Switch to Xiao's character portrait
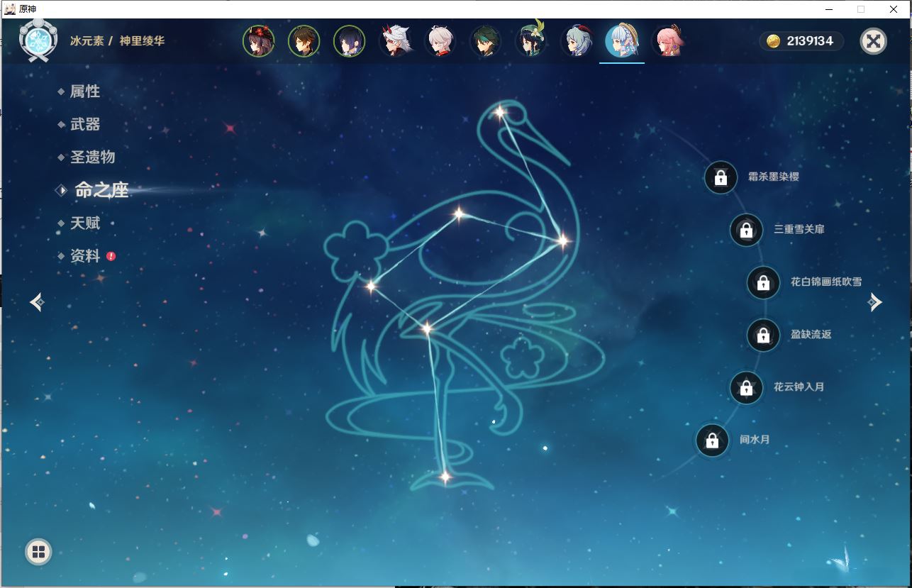 (x=486, y=42)
